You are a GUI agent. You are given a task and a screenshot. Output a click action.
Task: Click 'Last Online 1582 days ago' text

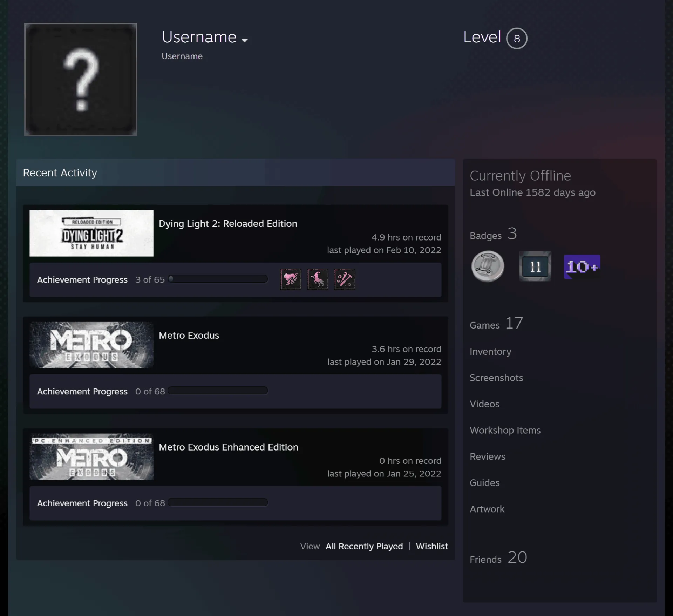[x=532, y=192]
